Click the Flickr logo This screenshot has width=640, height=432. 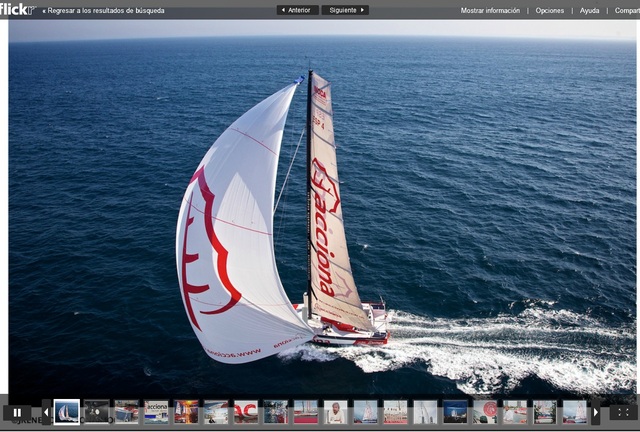pyautogui.click(x=18, y=10)
